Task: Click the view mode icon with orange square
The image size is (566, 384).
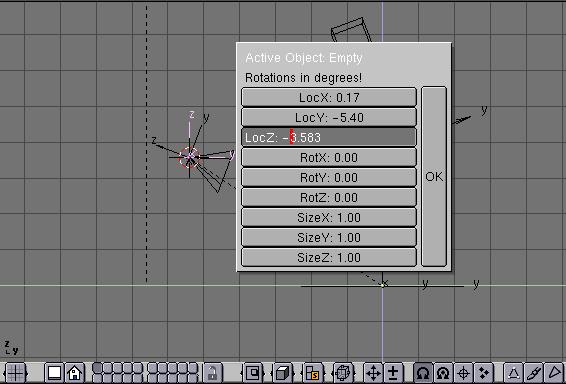Action: [313, 372]
